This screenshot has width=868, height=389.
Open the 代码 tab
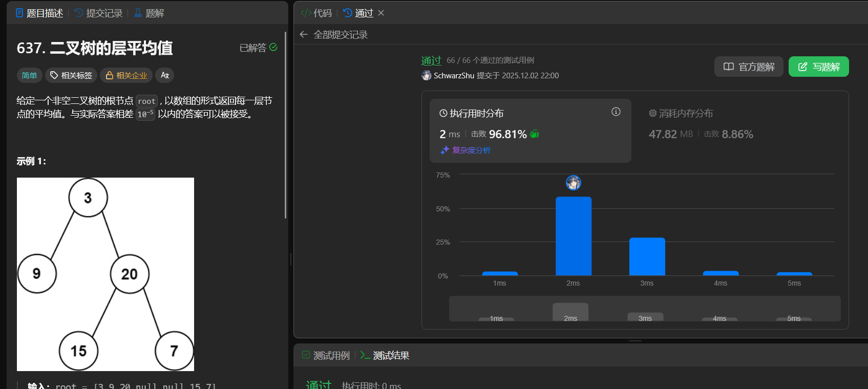[x=316, y=13]
